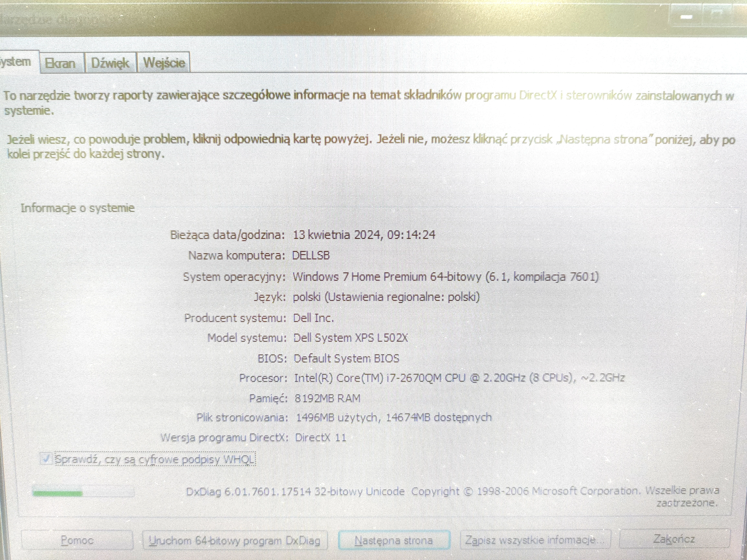Click the Pomoc button
The image size is (747, 560).
pos(77,540)
